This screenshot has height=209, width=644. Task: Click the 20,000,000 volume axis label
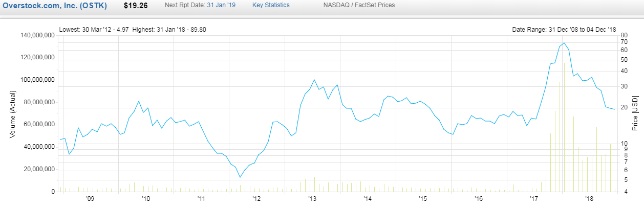pyautogui.click(x=38, y=170)
